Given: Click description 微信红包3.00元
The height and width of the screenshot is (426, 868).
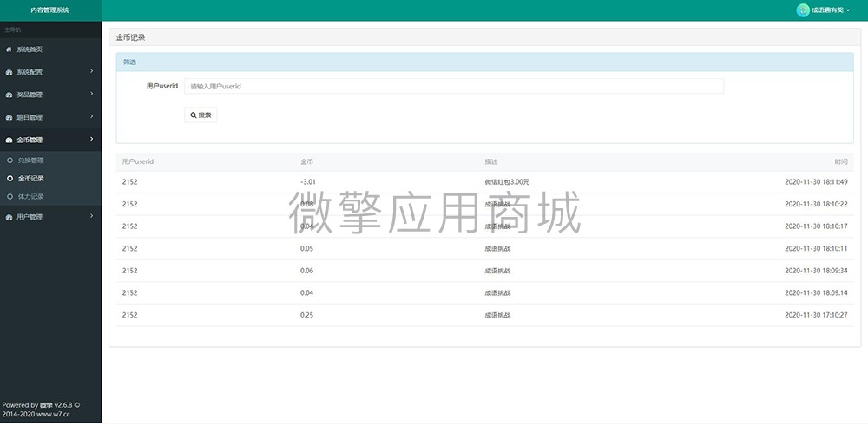Looking at the screenshot, I should [x=507, y=182].
